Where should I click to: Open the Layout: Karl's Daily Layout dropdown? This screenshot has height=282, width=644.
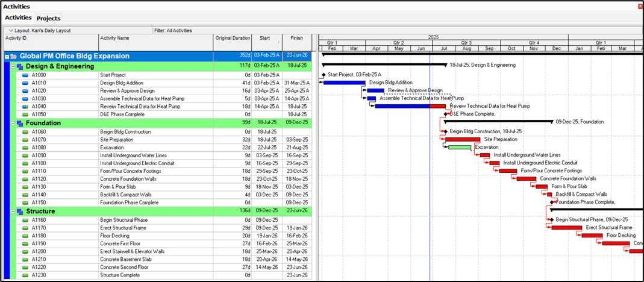(x=7, y=30)
